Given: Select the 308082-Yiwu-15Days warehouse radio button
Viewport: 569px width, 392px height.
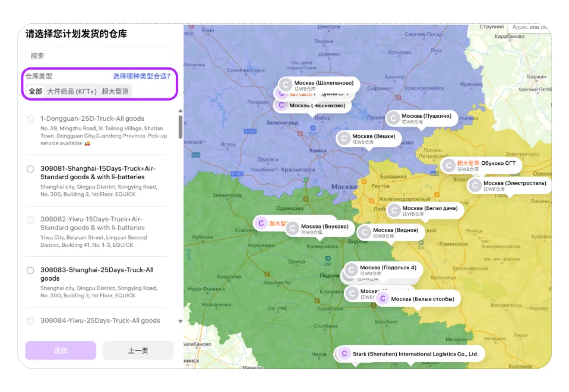Looking at the screenshot, I should (30, 220).
